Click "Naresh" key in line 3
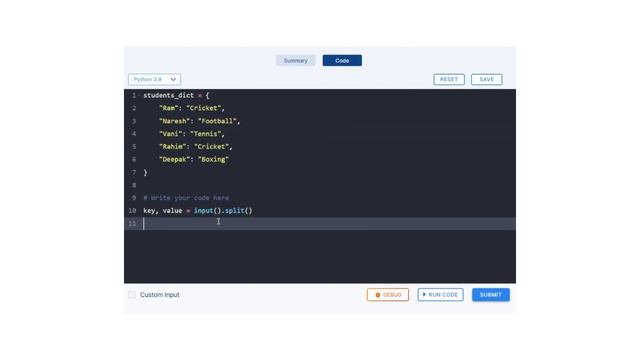 [174, 121]
